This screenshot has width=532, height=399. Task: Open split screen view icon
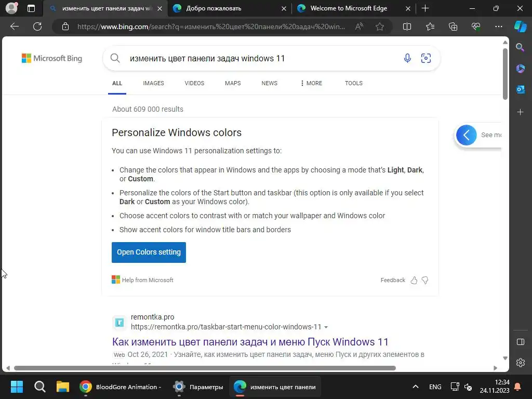click(407, 26)
